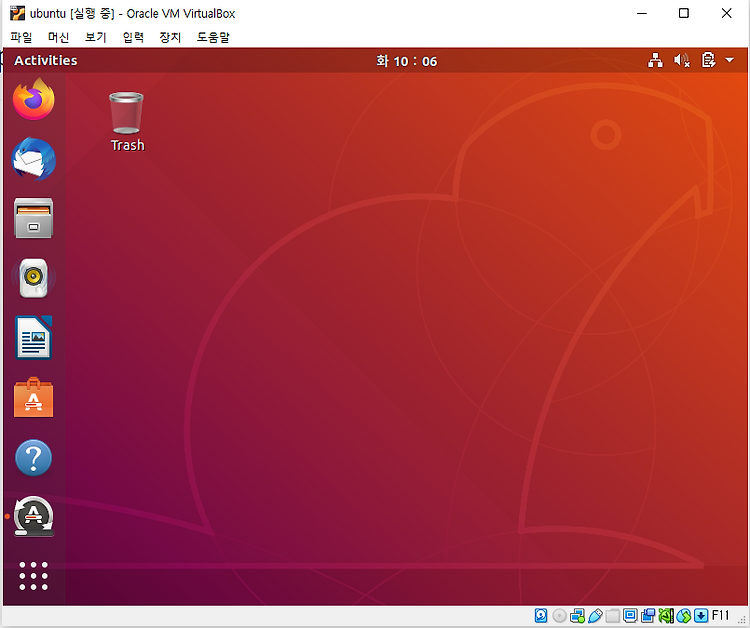Screen dimensions: 750x628
Task: Click the network adapter status icon
Action: pyautogui.click(x=577, y=616)
